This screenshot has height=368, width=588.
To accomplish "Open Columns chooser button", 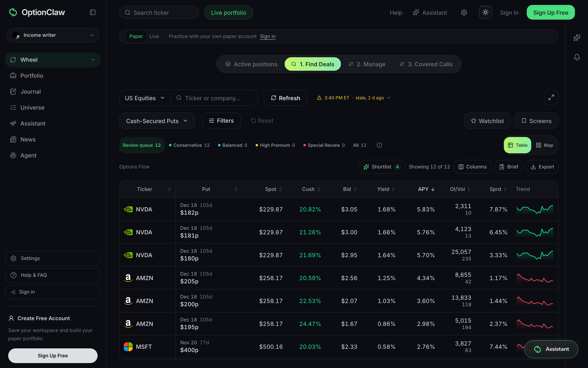I will point(472,167).
